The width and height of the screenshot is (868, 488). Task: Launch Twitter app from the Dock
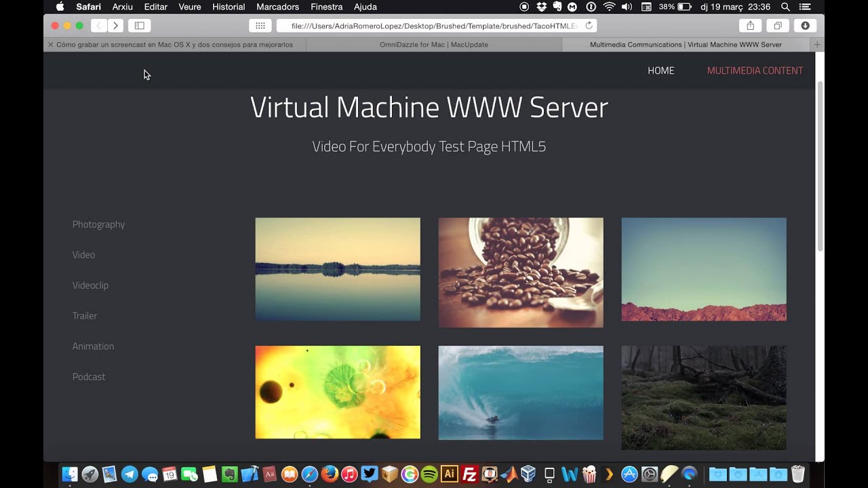tap(370, 474)
